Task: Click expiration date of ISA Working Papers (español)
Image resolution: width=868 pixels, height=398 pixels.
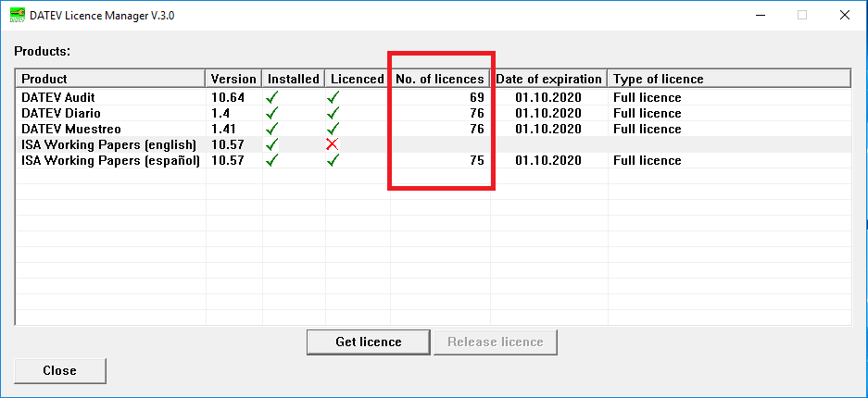Action: pyautogui.click(x=548, y=160)
